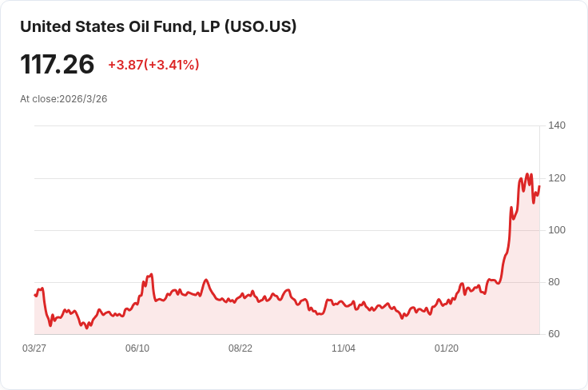Click the price line's start at left edge
The width and height of the screenshot is (588, 390).
pos(35,295)
